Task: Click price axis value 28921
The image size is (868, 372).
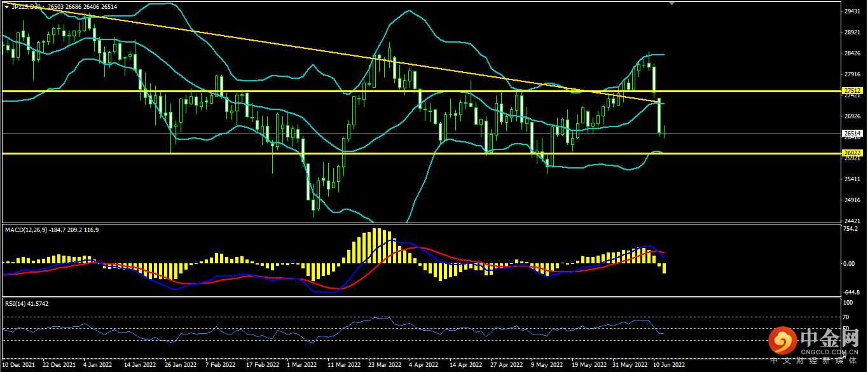Action: tap(851, 32)
